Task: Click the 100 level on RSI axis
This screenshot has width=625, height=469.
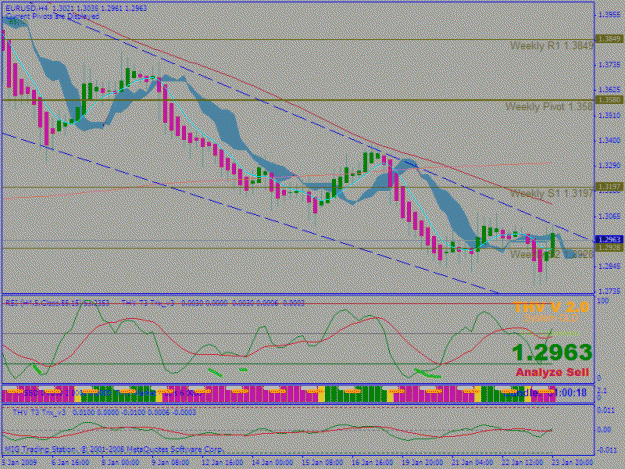Action: (603, 301)
